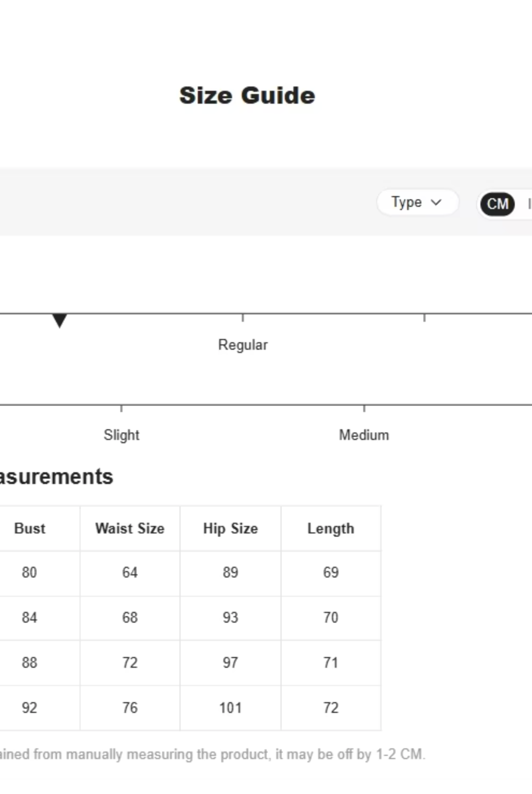Click the Waist Size column header

coord(130,529)
